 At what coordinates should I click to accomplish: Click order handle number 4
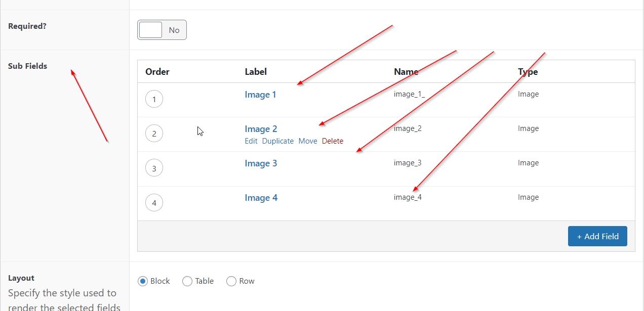154,203
